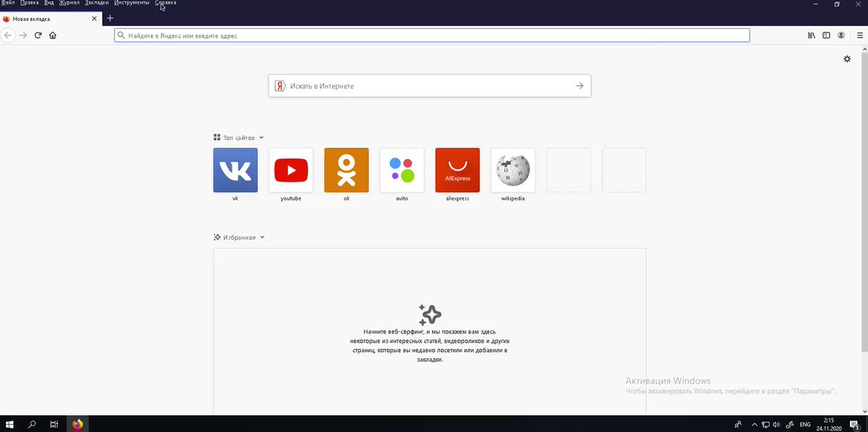Restore down the Firefox window
The width and height of the screenshot is (868, 432).
tap(837, 4)
